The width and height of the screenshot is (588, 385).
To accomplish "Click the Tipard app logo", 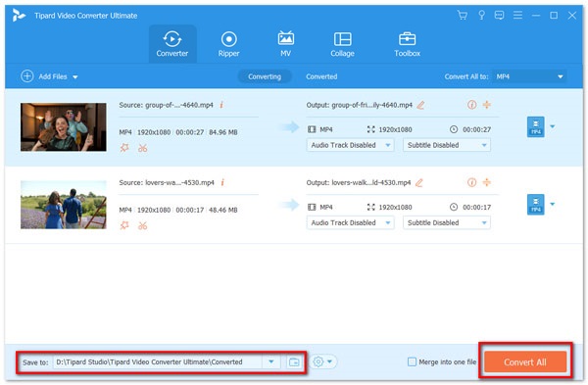I will click(19, 16).
